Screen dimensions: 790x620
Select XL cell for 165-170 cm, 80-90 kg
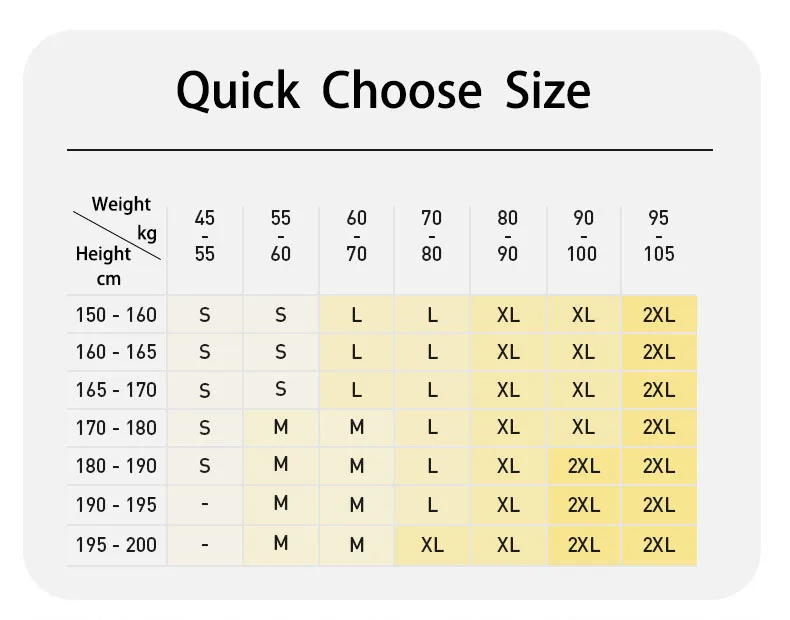click(508, 390)
